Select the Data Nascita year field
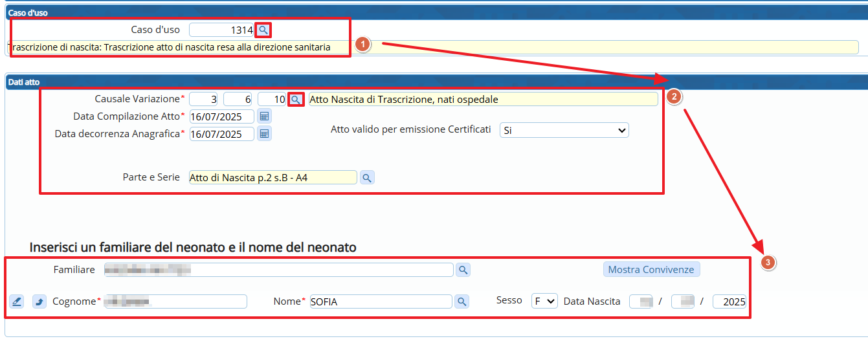The width and height of the screenshot is (868, 361). point(729,301)
